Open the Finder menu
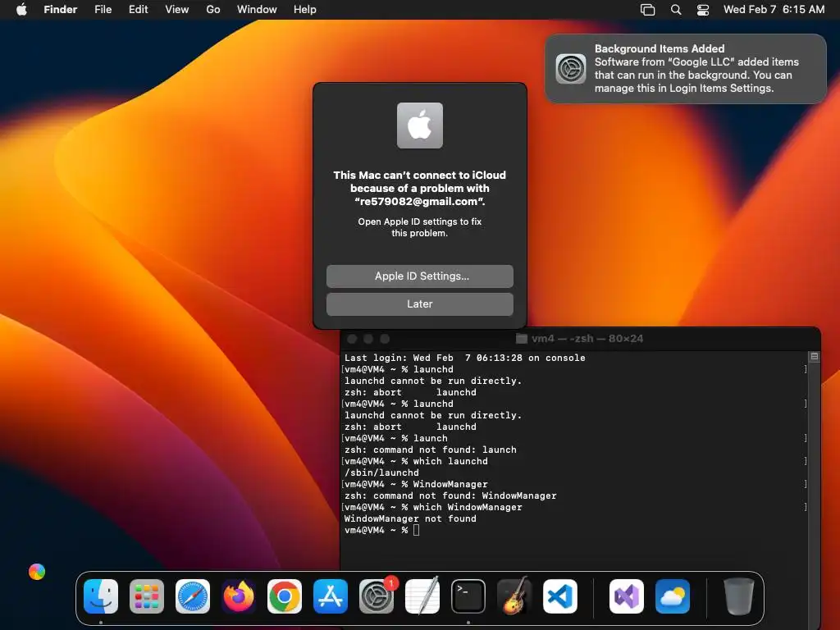Viewport: 840px width, 630px height. coord(61,10)
